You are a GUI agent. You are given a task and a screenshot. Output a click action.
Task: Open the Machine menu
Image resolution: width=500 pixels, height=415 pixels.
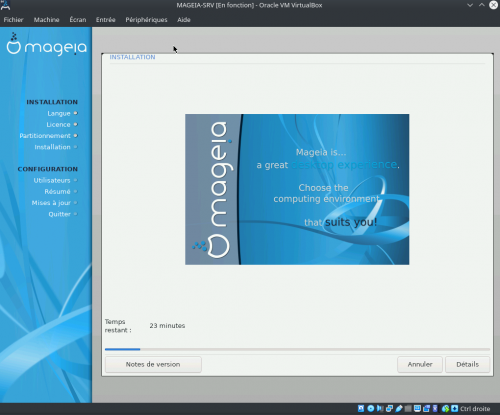[46, 20]
